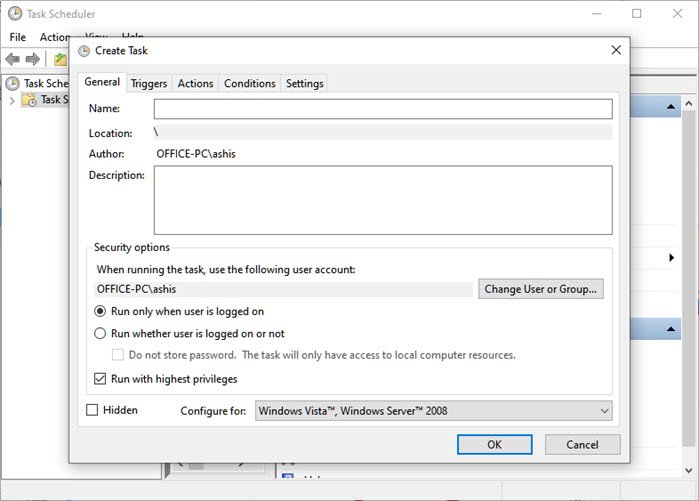Close the Create Task dialog
The height and width of the screenshot is (501, 699).
pos(615,50)
